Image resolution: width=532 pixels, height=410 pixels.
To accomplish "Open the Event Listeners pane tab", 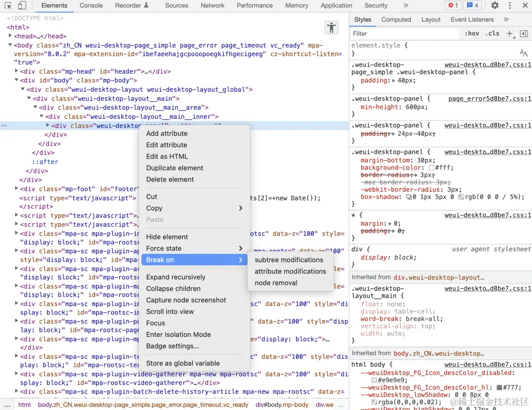I will [x=472, y=19].
